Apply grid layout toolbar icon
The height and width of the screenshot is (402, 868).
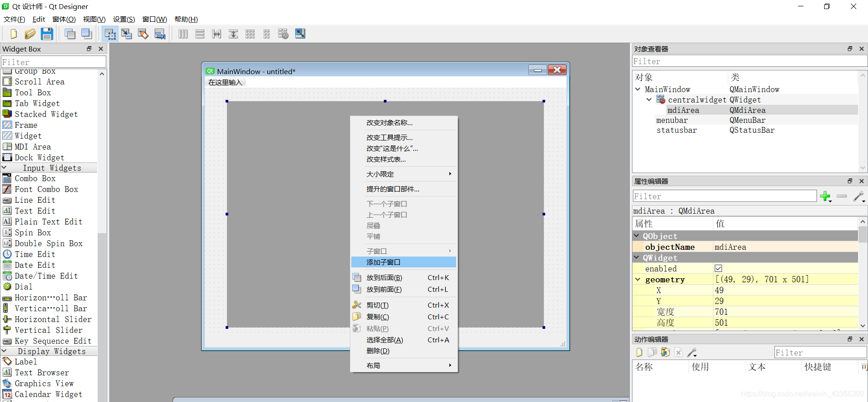[250, 34]
